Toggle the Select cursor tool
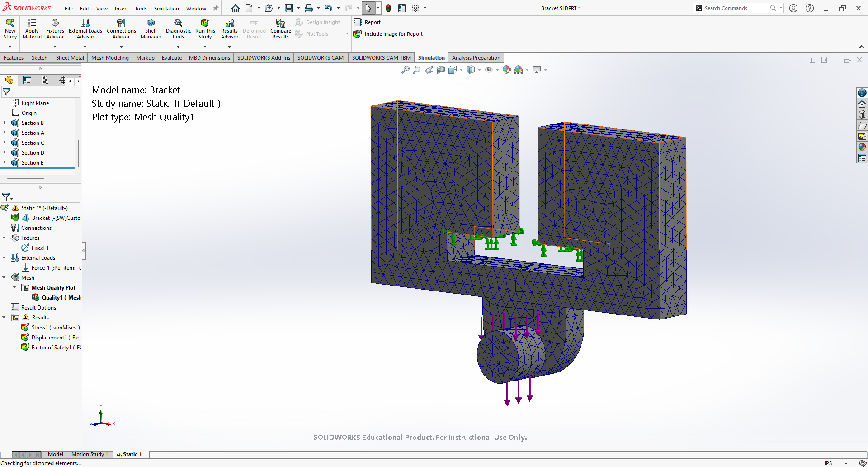 (368, 8)
